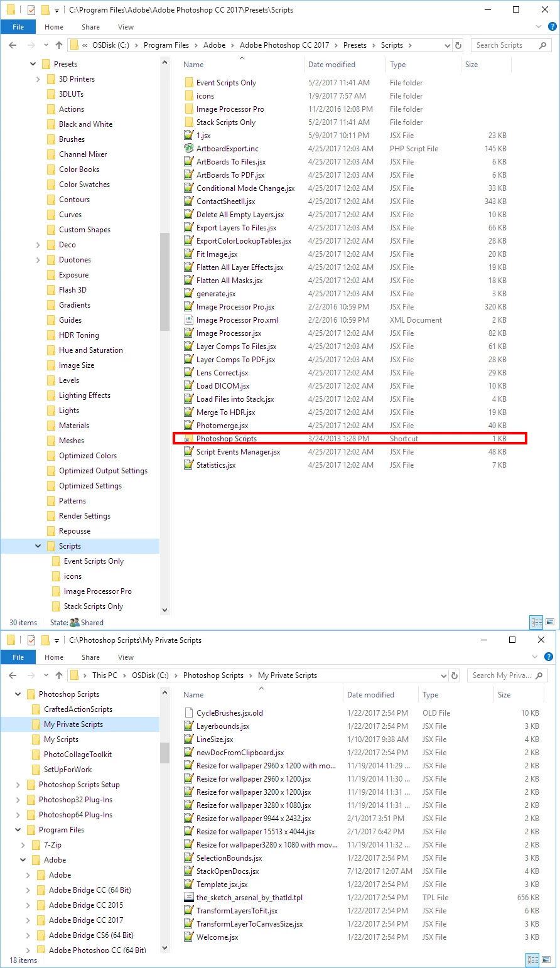Collapse Photoshop Scripts tree node in lower window
The height and width of the screenshot is (968, 560).
tap(18, 694)
